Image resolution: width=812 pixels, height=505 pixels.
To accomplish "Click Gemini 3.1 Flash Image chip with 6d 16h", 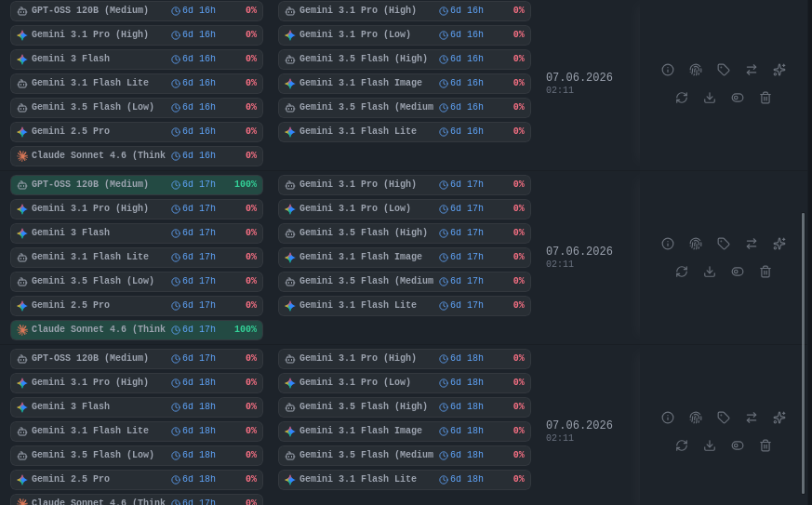I will [405, 84].
